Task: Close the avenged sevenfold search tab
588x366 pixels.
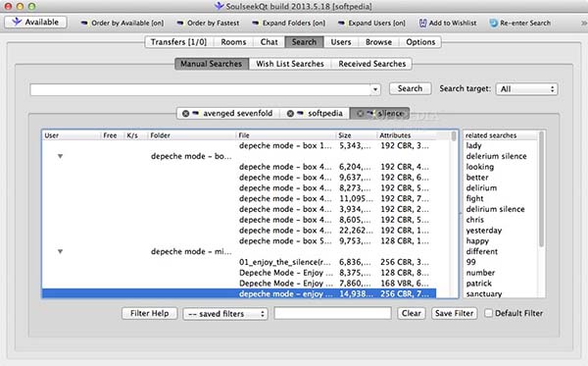Action: (185, 114)
